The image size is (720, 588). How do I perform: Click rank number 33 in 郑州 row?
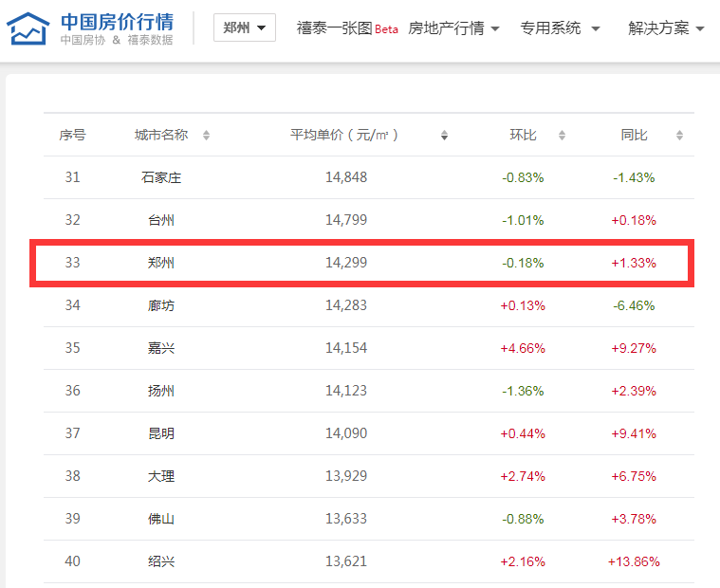tap(72, 263)
